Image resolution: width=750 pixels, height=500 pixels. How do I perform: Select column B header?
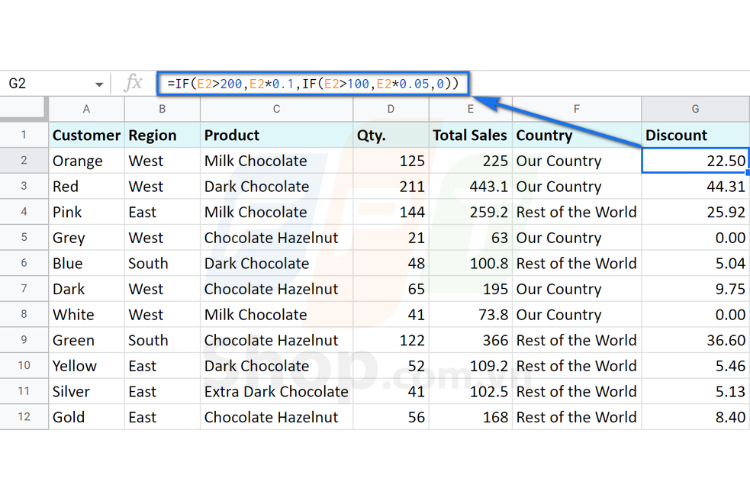pyautogui.click(x=162, y=109)
